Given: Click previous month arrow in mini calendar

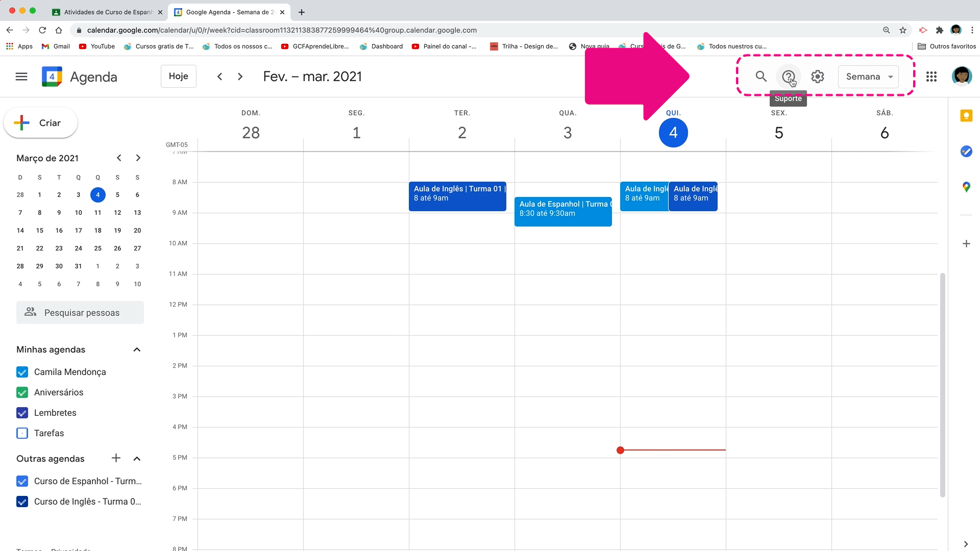Looking at the screenshot, I should (118, 158).
